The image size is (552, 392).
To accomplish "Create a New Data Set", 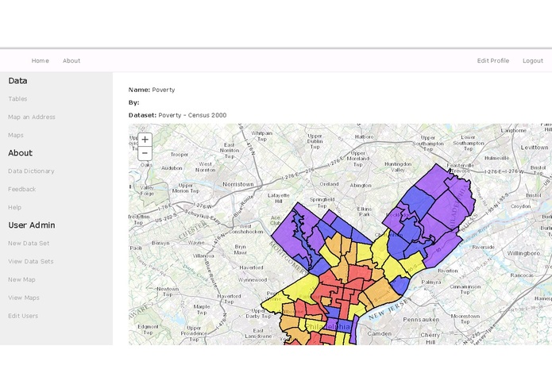I will coord(29,244).
